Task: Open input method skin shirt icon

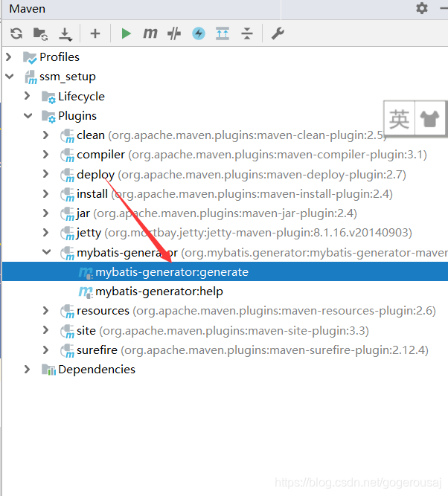Action: pyautogui.click(x=429, y=119)
